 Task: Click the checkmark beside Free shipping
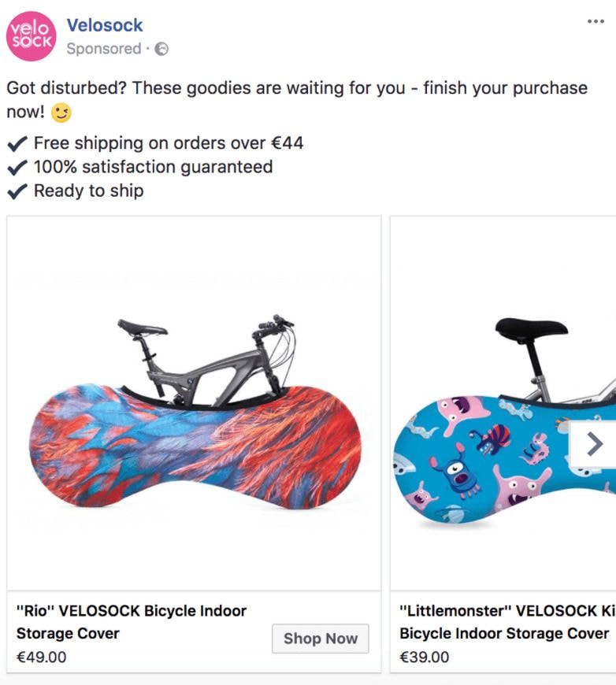(x=17, y=143)
